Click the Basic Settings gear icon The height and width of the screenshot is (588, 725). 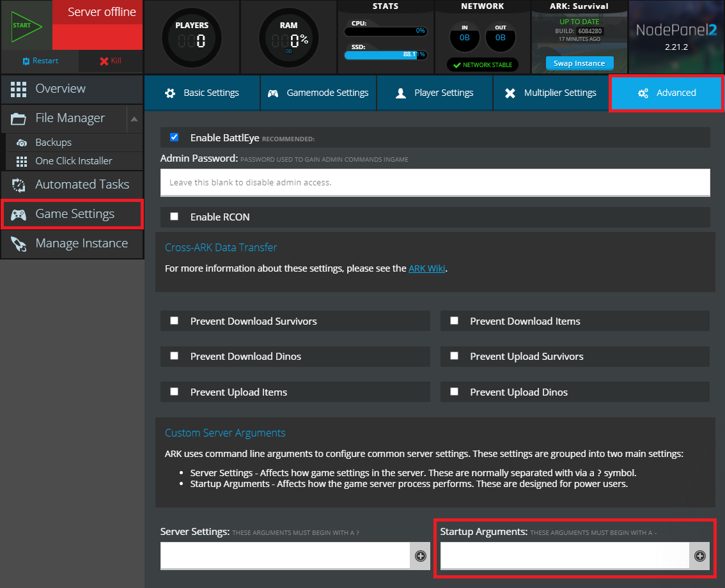[170, 93]
